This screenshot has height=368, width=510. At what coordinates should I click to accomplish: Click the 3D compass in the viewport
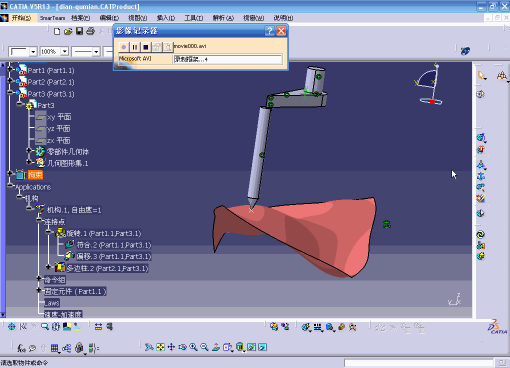(x=429, y=85)
